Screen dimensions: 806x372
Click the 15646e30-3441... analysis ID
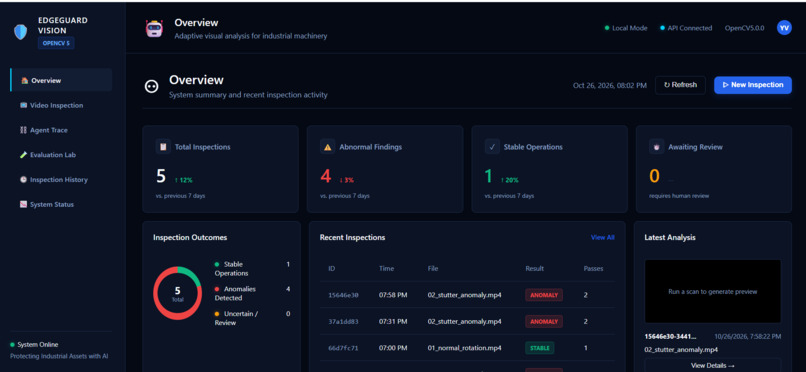coord(671,337)
